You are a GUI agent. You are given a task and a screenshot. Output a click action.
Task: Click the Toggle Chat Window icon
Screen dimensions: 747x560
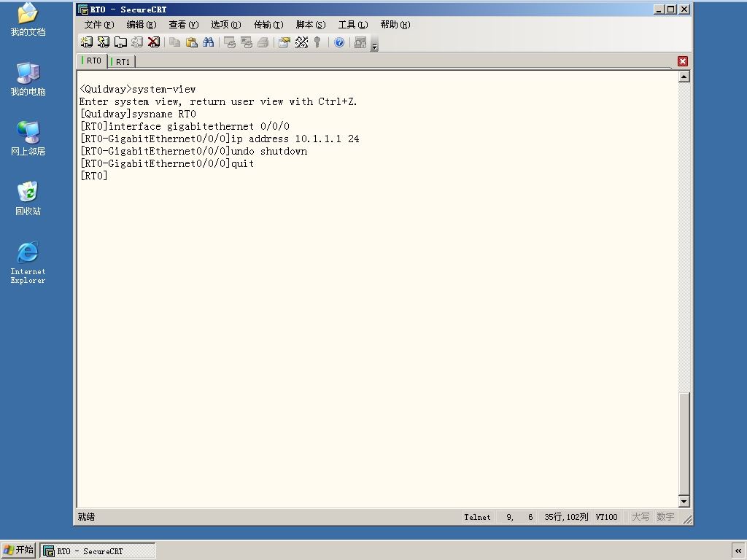click(360, 42)
